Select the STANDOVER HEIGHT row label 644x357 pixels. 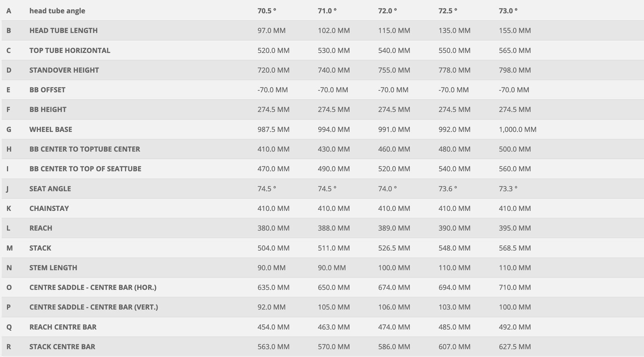64,70
